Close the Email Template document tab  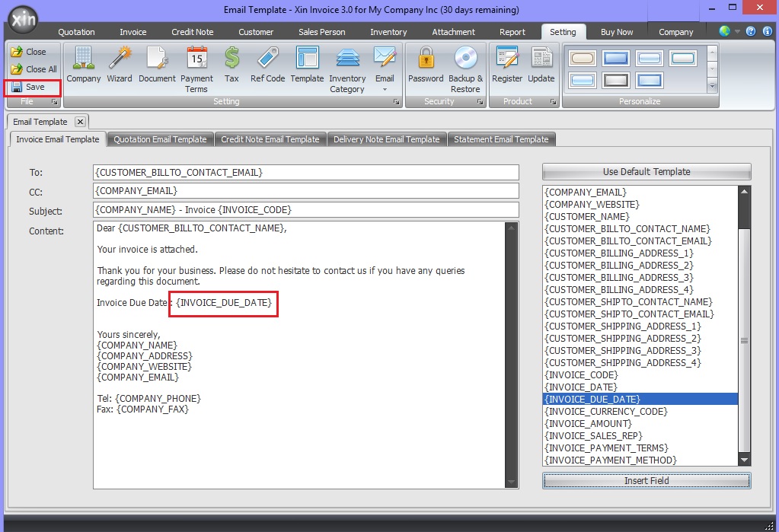[x=81, y=122]
